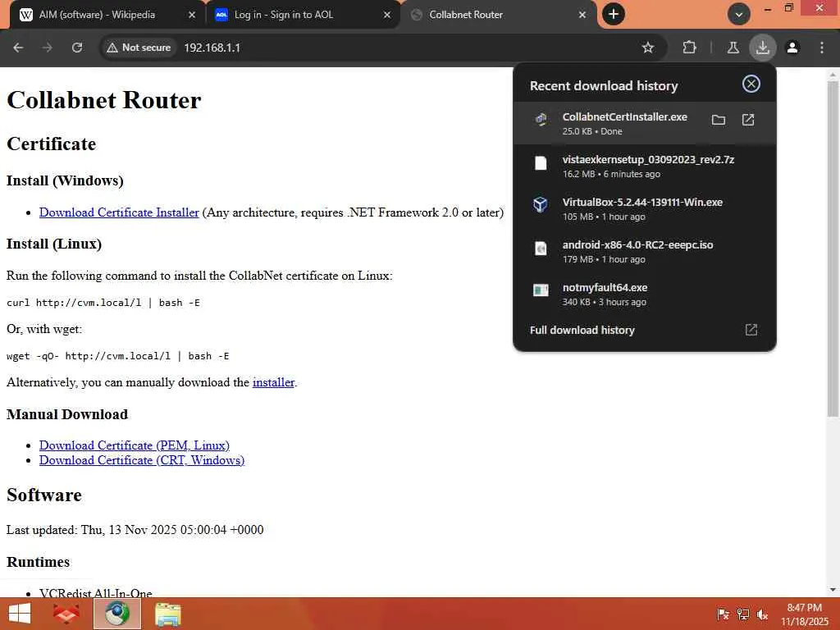Click the network tray icon
This screenshot has width=840, height=630.
click(743, 614)
